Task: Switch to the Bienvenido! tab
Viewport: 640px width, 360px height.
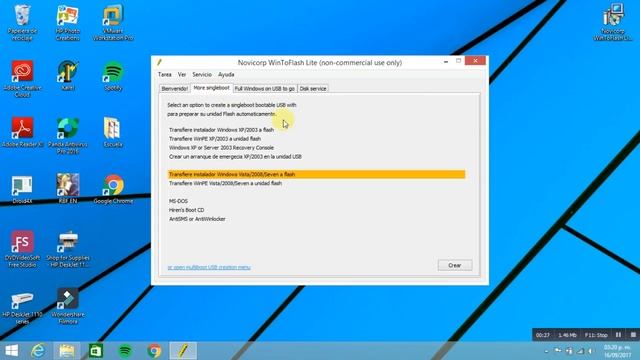Action: (175, 89)
